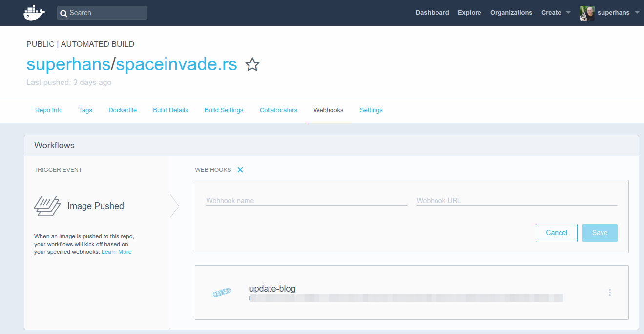Close the web hooks form with X

point(240,170)
